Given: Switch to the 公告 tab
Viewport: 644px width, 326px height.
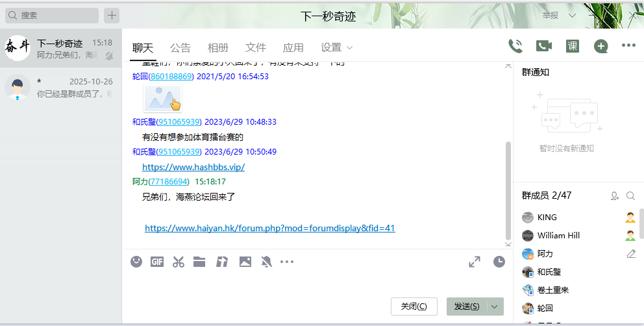Looking at the screenshot, I should pos(180,47).
